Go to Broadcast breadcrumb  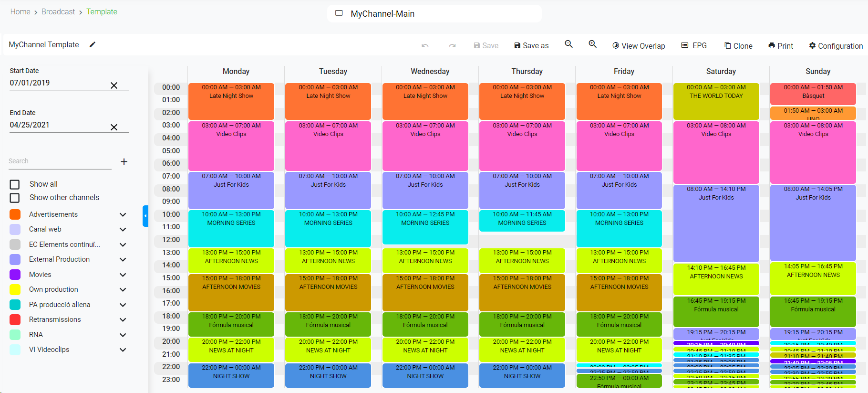pyautogui.click(x=58, y=12)
